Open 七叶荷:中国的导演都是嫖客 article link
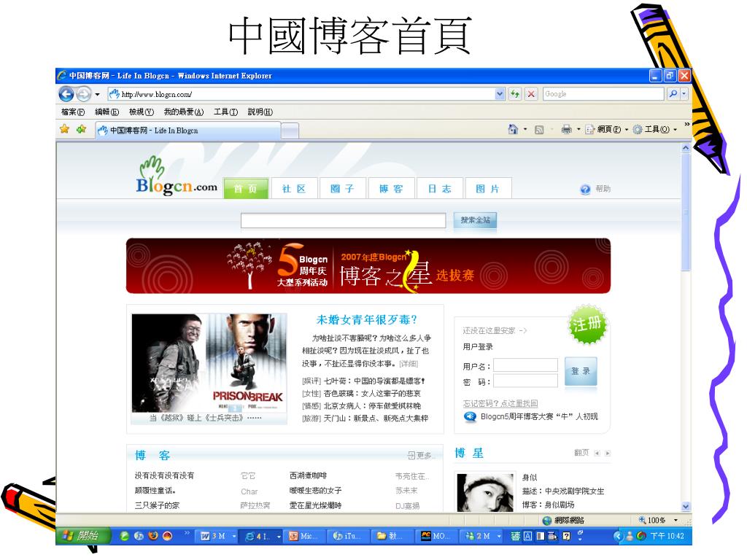Viewport: 747px width, 560px height. 374,381
